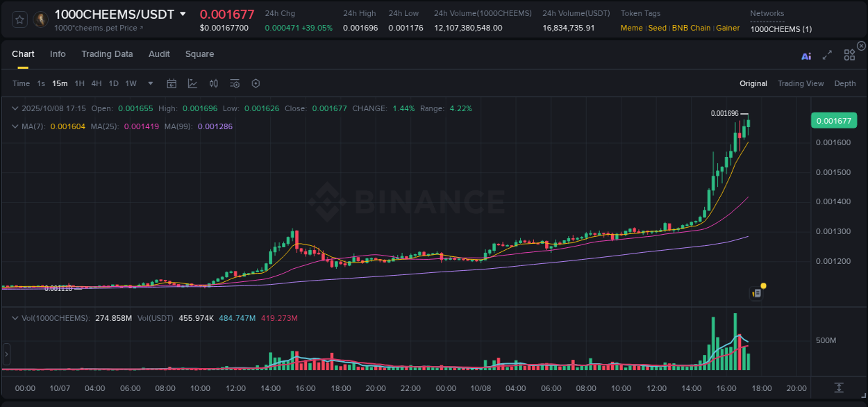
Task: Open the widgets layout icon
Action: click(x=849, y=55)
